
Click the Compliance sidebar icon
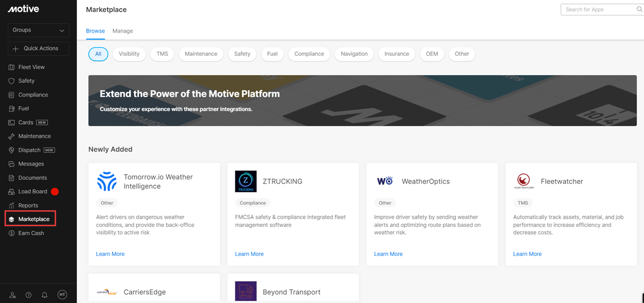pos(12,95)
